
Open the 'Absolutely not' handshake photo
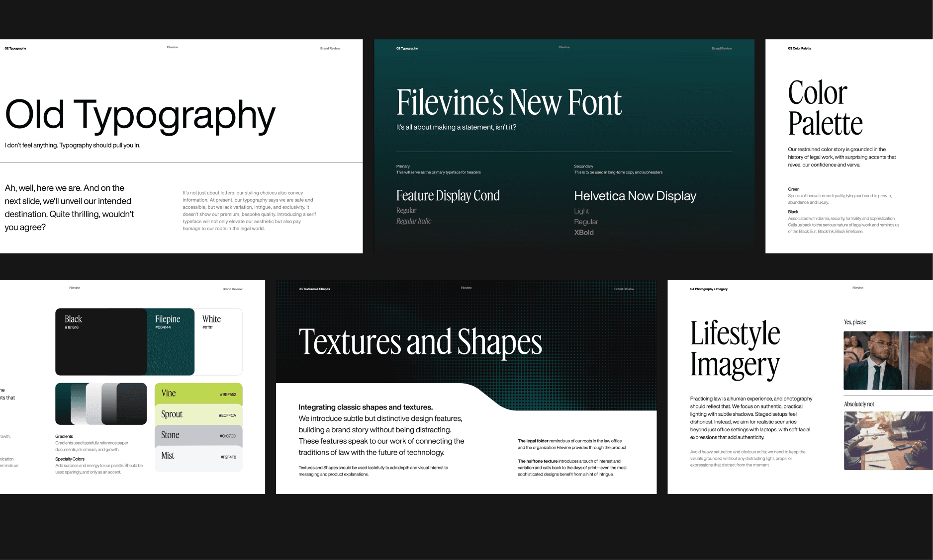tap(888, 441)
